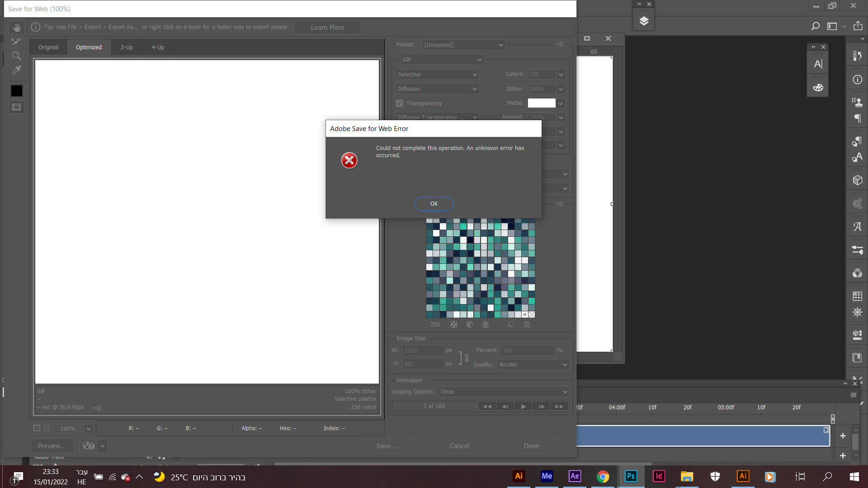This screenshot has height=488, width=868.
Task: Select the Slice Select tool
Action: click(x=17, y=42)
